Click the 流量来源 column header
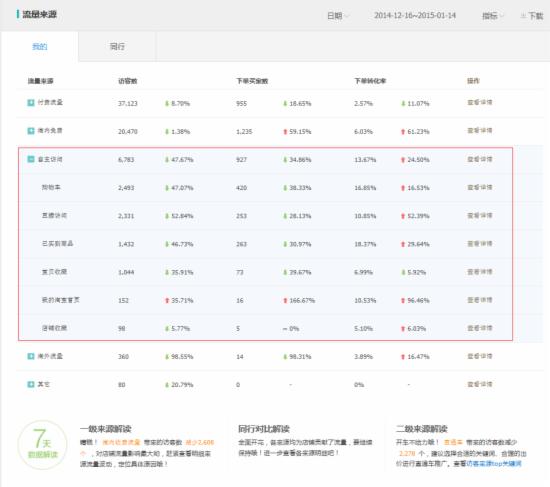Image resolution: width=550 pixels, height=487 pixels. click(x=41, y=81)
